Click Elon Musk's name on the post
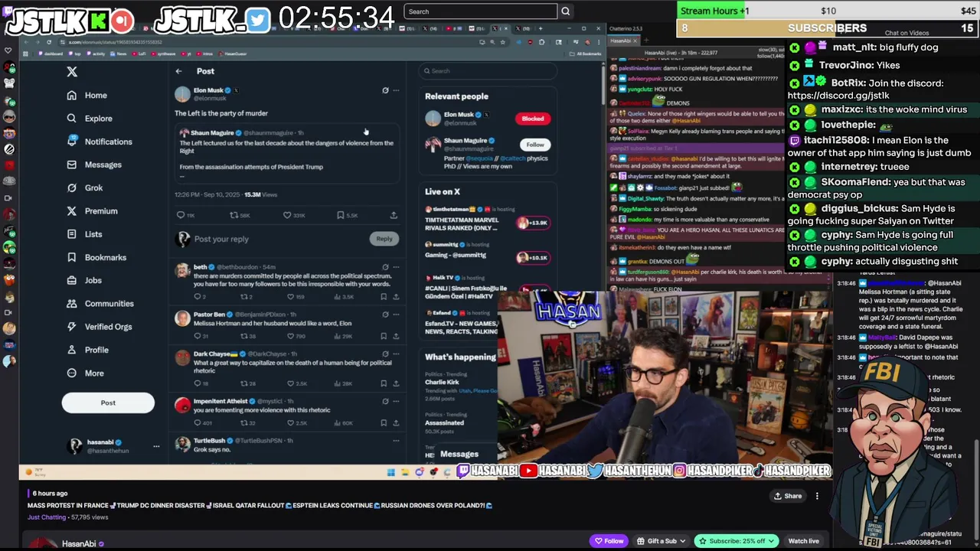 (x=208, y=90)
